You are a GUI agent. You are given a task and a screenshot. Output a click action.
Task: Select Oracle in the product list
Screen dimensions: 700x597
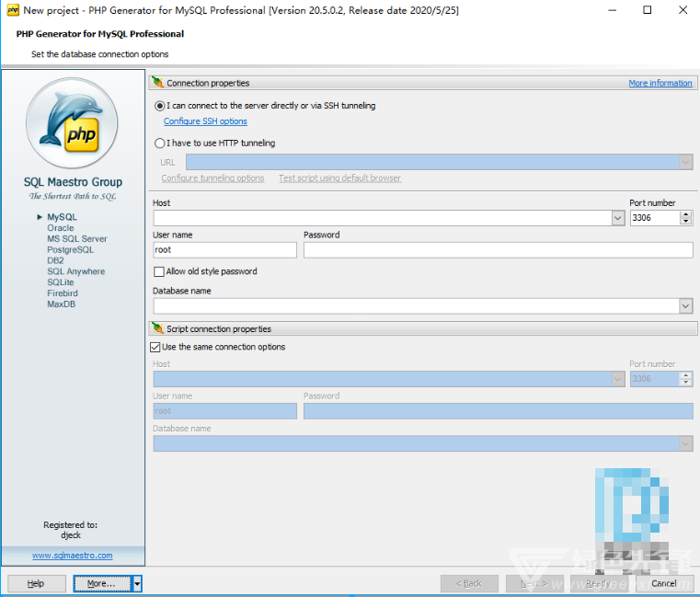[61, 228]
